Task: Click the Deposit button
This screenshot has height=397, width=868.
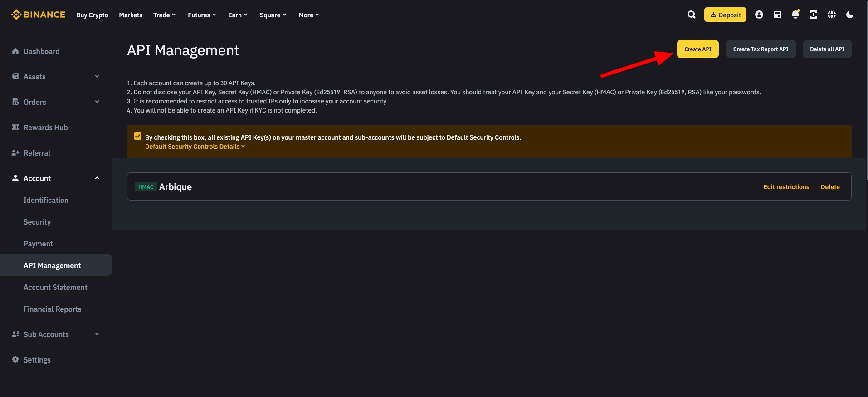Action: [725, 15]
